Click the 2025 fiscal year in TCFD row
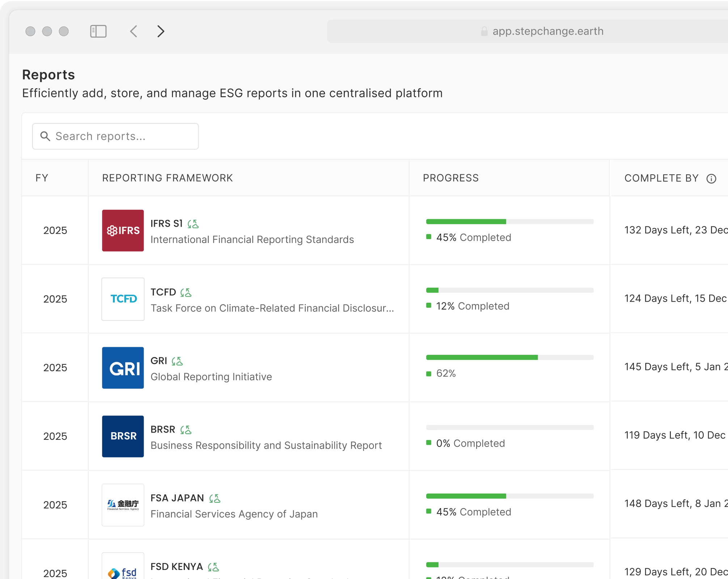The height and width of the screenshot is (579, 728). click(x=55, y=299)
